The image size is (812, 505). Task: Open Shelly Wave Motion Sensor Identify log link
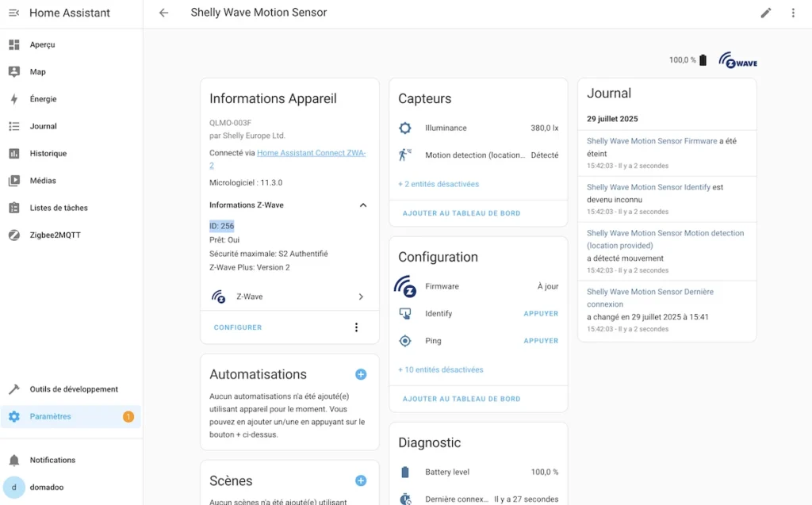tap(649, 187)
